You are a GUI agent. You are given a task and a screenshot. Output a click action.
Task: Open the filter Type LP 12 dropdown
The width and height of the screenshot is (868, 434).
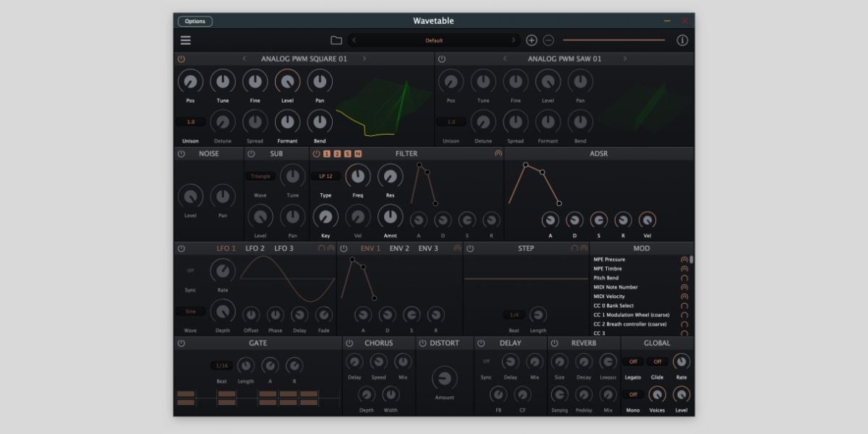pos(325,176)
